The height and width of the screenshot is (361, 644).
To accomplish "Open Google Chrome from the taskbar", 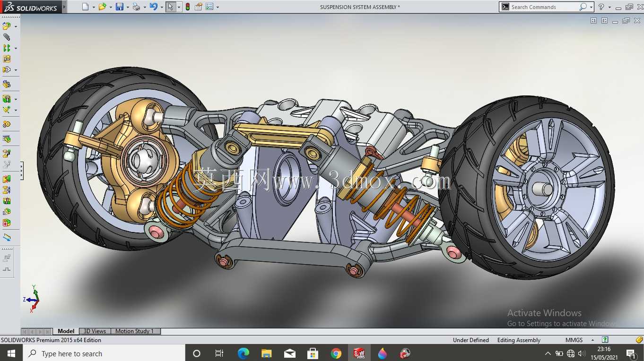I will 336,353.
